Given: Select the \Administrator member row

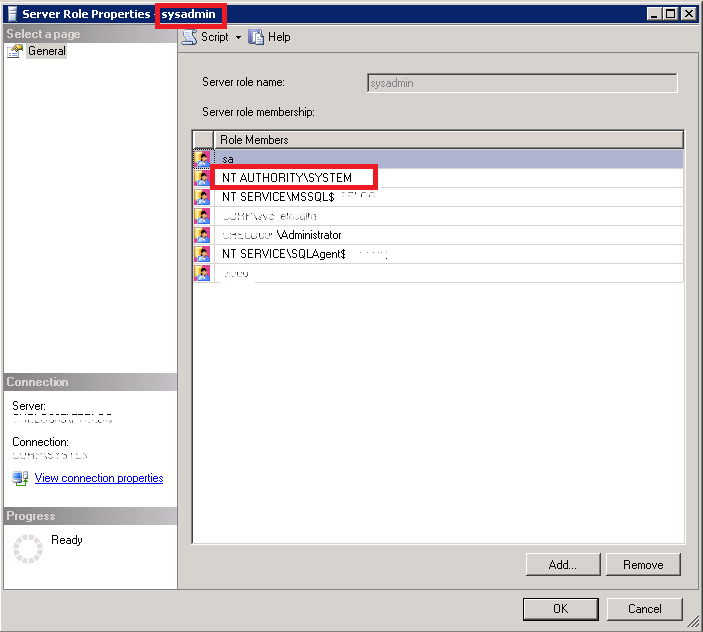Looking at the screenshot, I should [449, 235].
